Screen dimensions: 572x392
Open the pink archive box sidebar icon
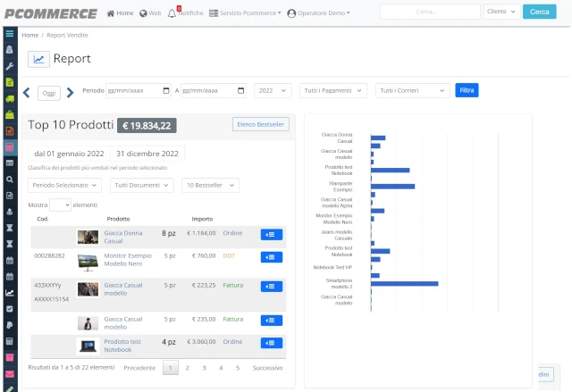pyautogui.click(x=10, y=357)
